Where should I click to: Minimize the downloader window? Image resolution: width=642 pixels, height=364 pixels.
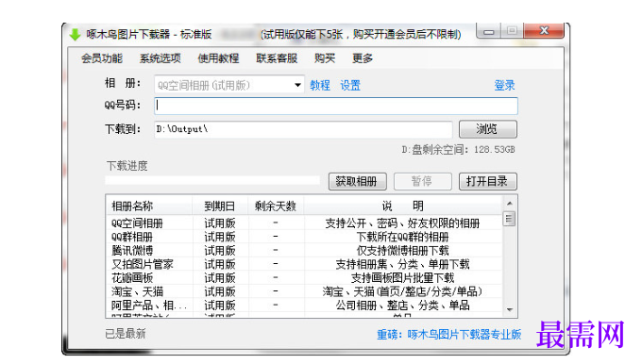pyautogui.click(x=488, y=31)
